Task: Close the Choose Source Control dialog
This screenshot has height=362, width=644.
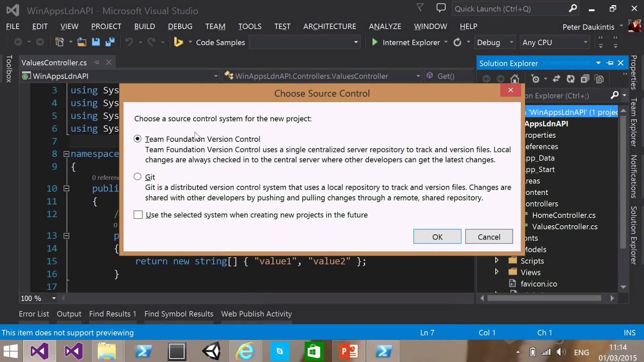Action: pos(511,90)
